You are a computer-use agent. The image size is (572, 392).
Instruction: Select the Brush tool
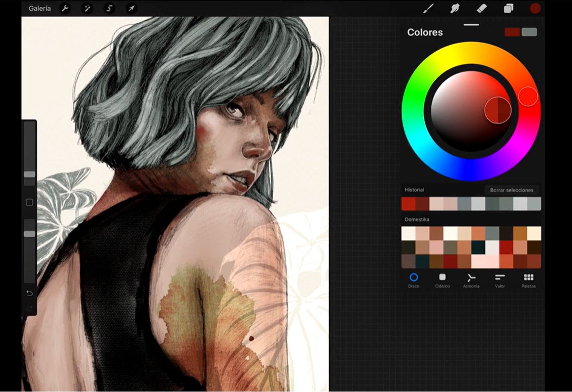click(428, 8)
